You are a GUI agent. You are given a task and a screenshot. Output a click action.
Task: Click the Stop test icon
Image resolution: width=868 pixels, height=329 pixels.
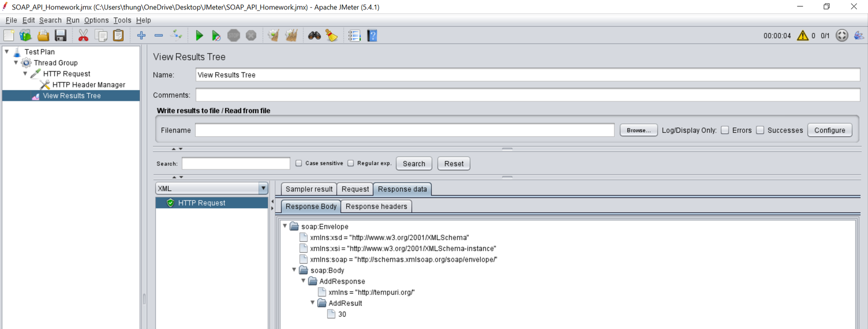(234, 36)
